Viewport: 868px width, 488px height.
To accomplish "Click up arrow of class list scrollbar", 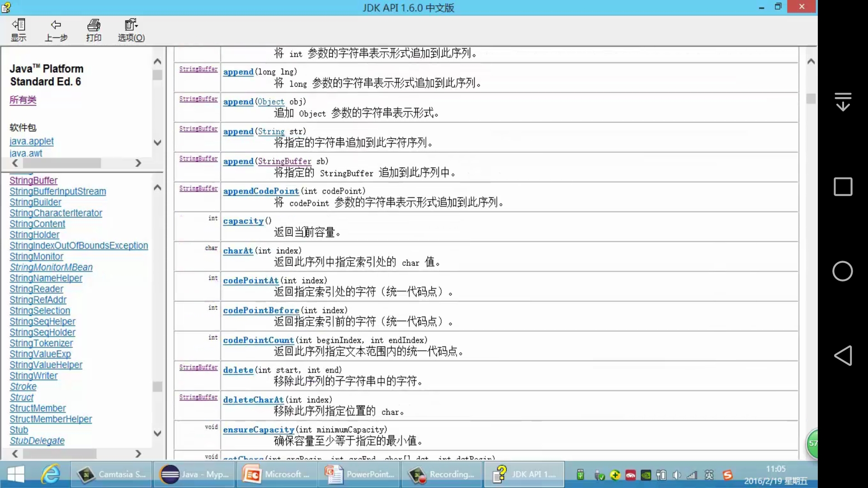I will coord(157,187).
